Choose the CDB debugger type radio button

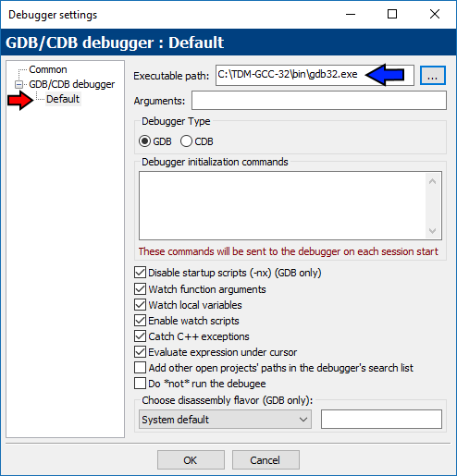pyautogui.click(x=186, y=141)
